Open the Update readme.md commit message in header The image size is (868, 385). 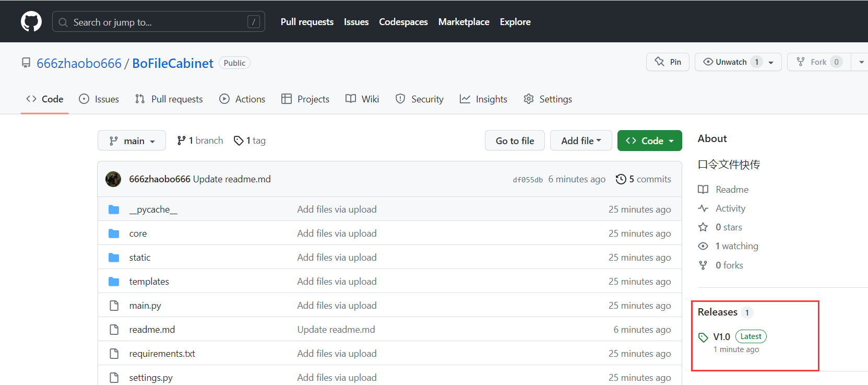(x=232, y=179)
